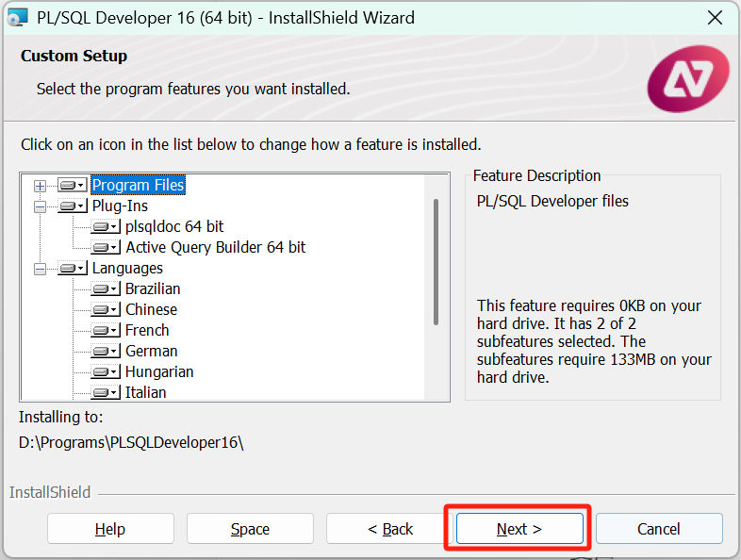Open the Italian language feature icon
The width and height of the screenshot is (741, 560).
tap(106, 393)
